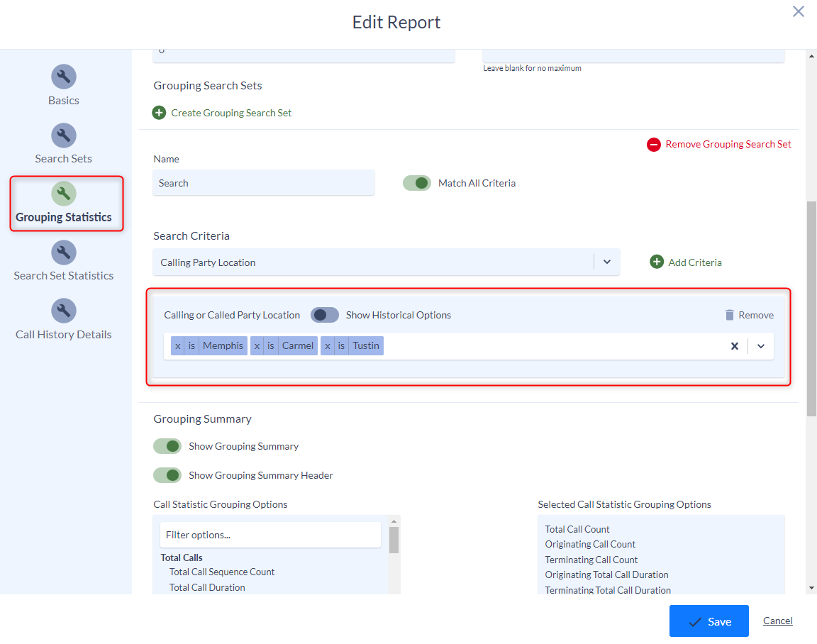Type in the Filter options search box
Viewport: 817px width, 644px height.
point(269,534)
